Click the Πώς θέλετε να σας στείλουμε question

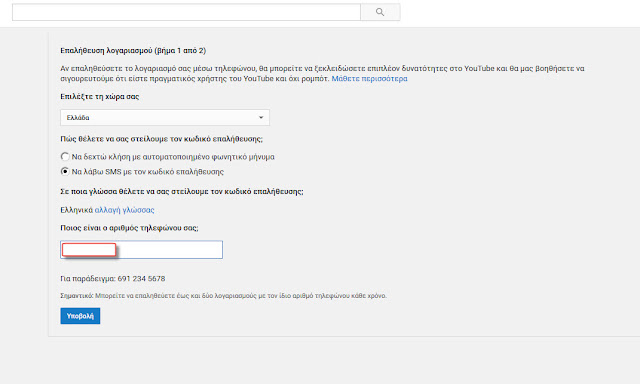click(x=162, y=139)
